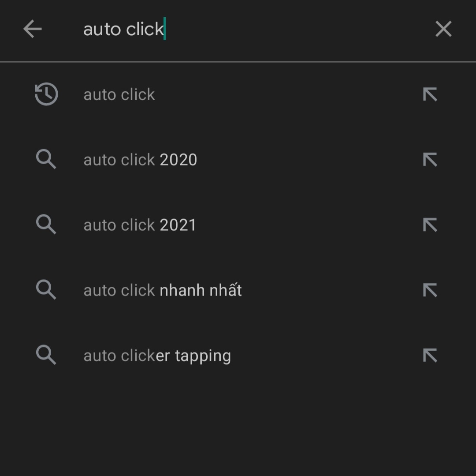The width and height of the screenshot is (476, 476).
Task: Open the auto click nhanh nhất suggestion
Action: [x=162, y=290]
